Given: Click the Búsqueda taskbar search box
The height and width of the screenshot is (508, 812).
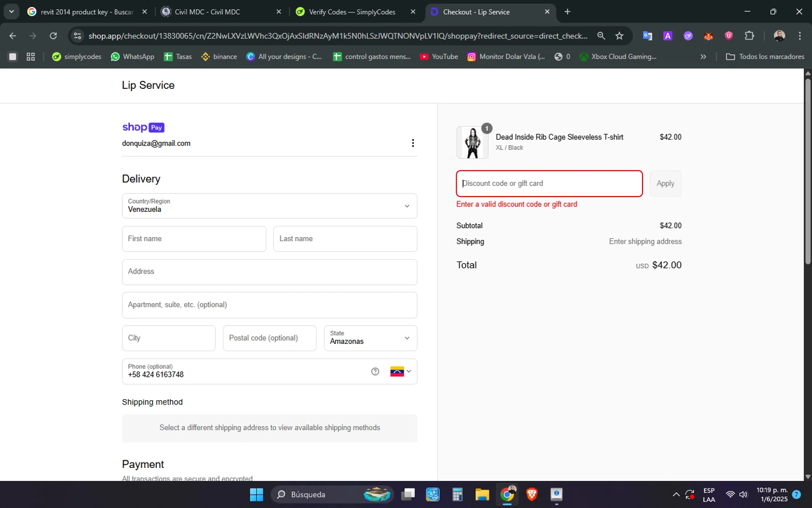Looking at the screenshot, I should [331, 494].
